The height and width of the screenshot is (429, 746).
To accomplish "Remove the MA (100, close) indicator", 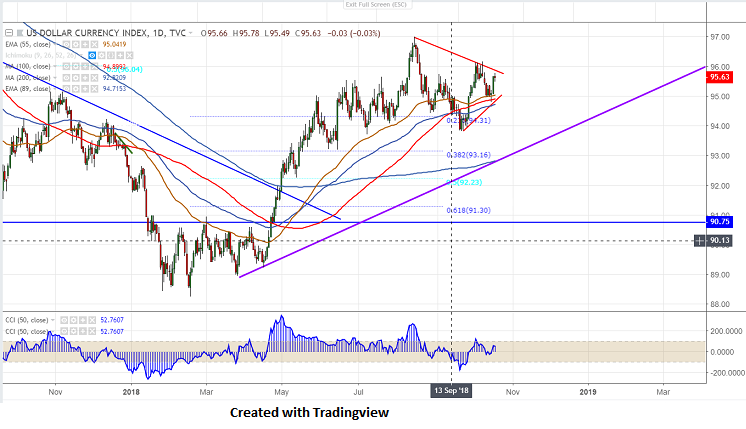I will point(94,67).
